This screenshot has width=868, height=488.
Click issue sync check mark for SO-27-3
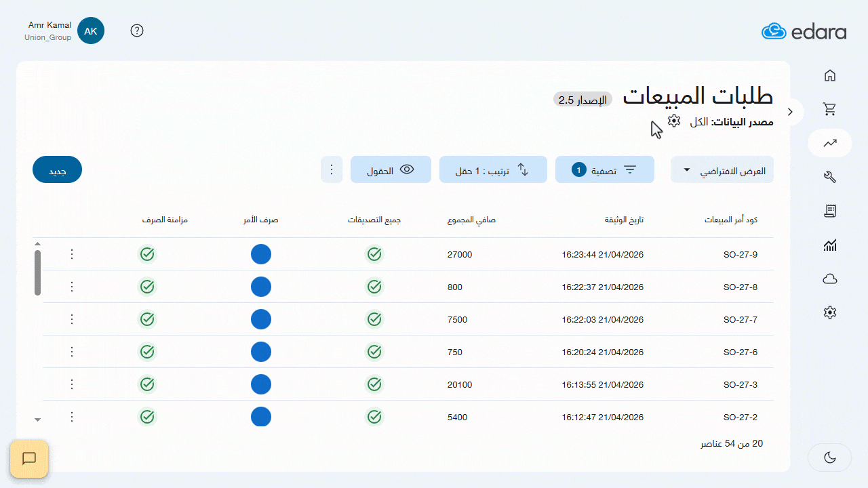[x=147, y=384]
